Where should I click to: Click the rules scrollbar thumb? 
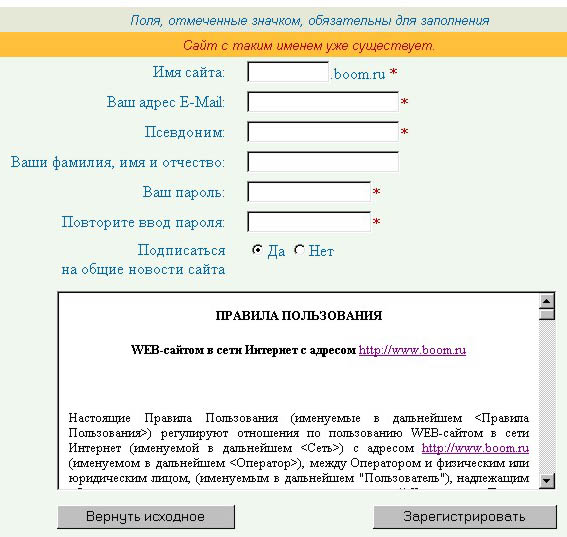pos(546,314)
